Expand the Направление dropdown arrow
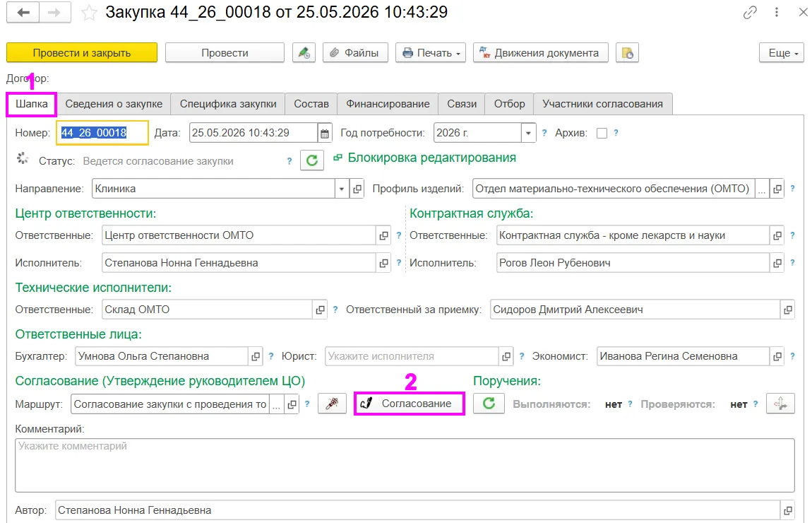The height and width of the screenshot is (523, 812). tap(342, 189)
